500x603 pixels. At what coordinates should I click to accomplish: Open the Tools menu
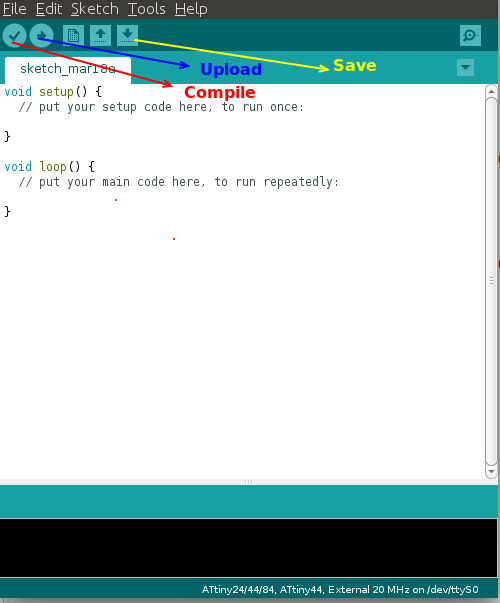pos(146,9)
